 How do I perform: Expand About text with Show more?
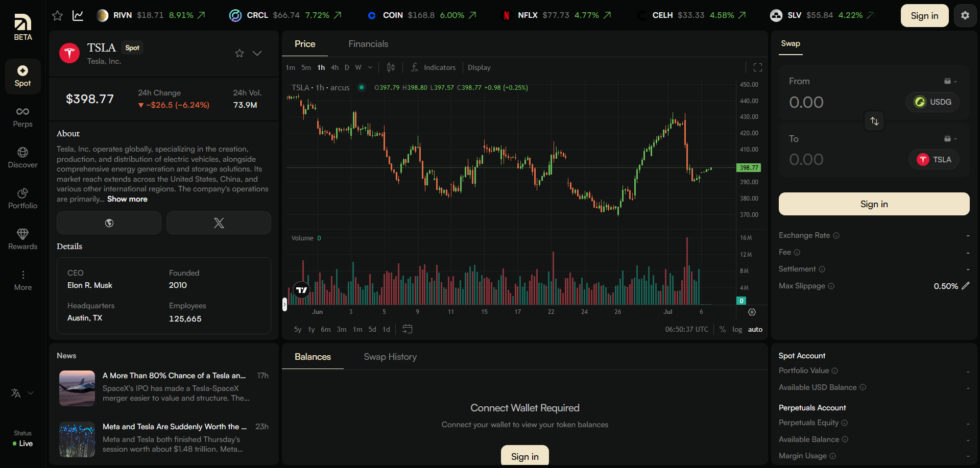127,199
